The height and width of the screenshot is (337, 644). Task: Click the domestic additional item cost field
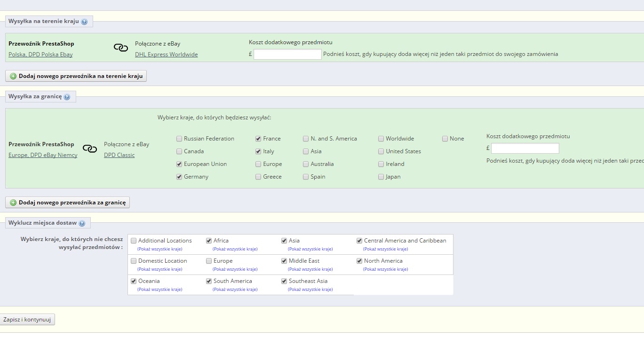point(287,54)
